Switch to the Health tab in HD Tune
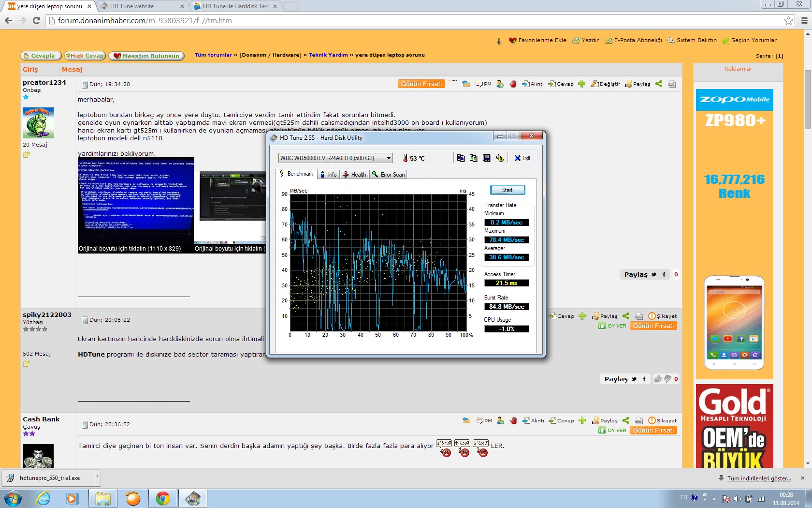This screenshot has height=508, width=812. [x=354, y=175]
